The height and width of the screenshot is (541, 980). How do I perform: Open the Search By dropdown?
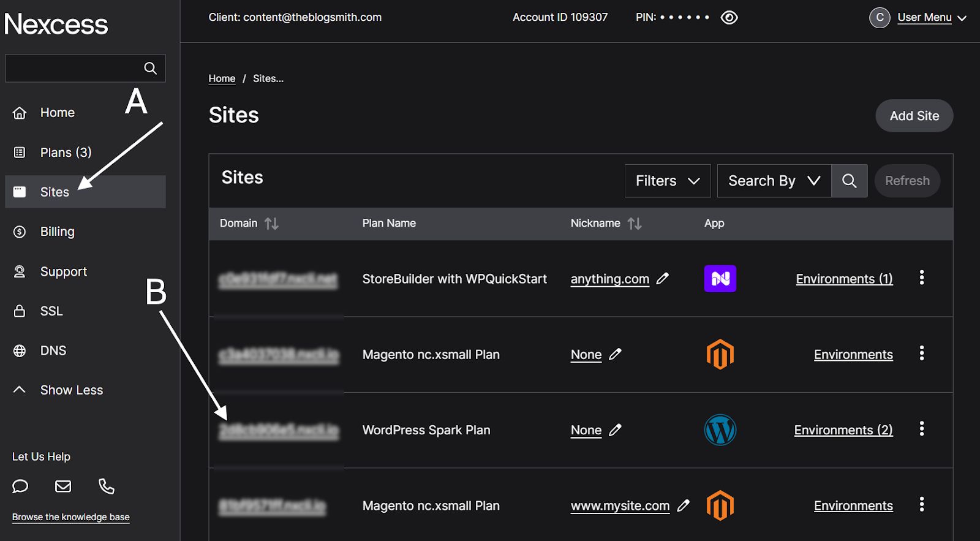click(774, 181)
